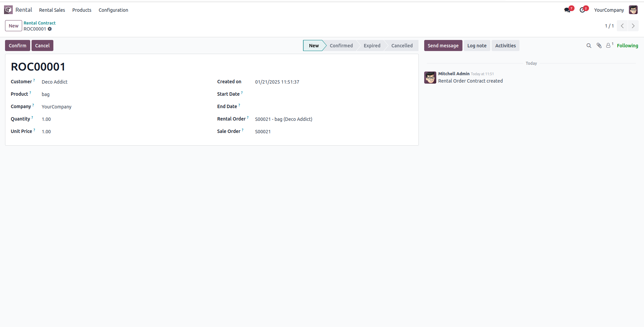
Task: Set the empty Start Date field
Action: (334, 94)
